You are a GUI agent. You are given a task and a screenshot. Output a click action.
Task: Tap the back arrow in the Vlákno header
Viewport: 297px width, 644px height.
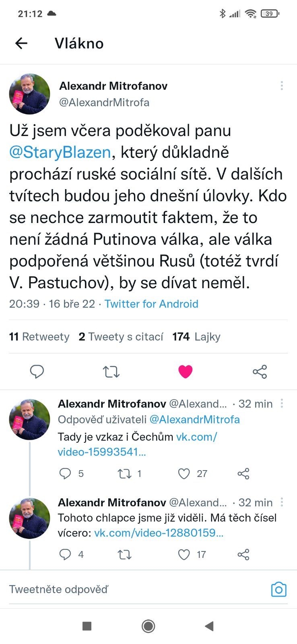tap(21, 43)
